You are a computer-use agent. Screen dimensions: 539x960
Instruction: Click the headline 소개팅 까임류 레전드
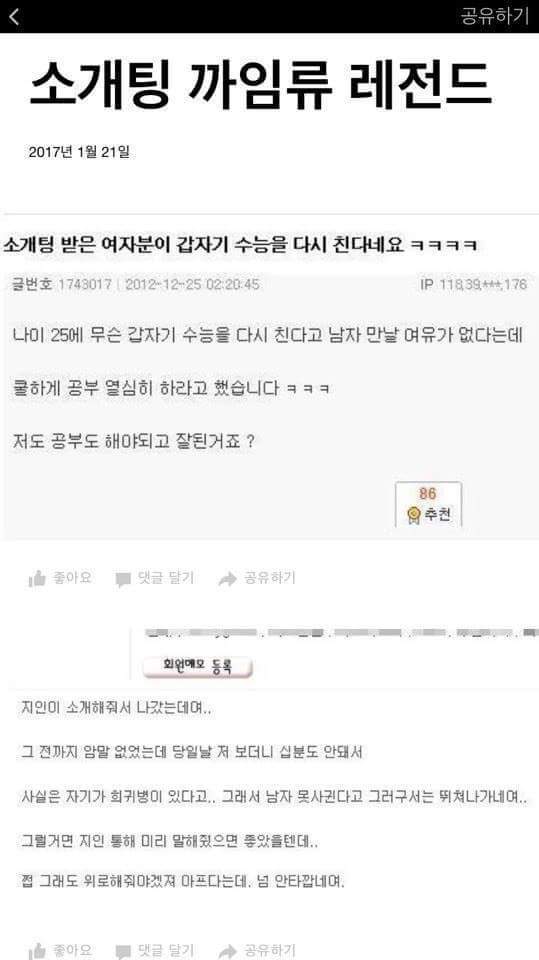pos(260,84)
